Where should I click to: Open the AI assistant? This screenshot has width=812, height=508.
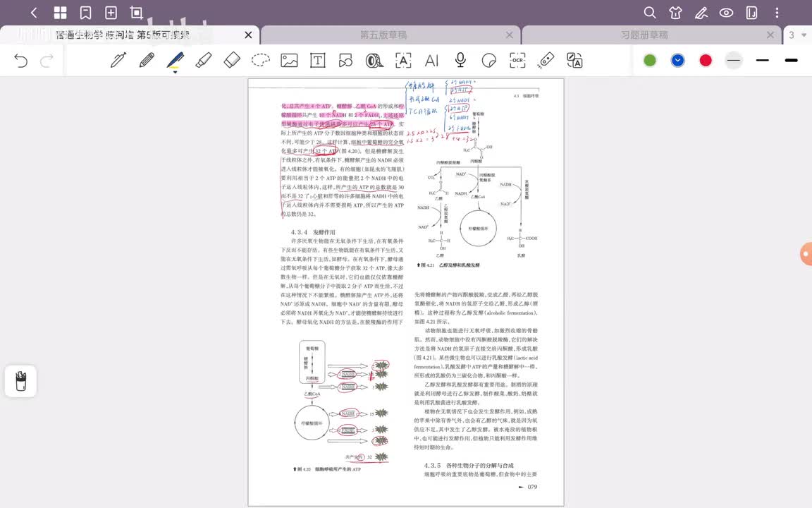[x=431, y=60]
